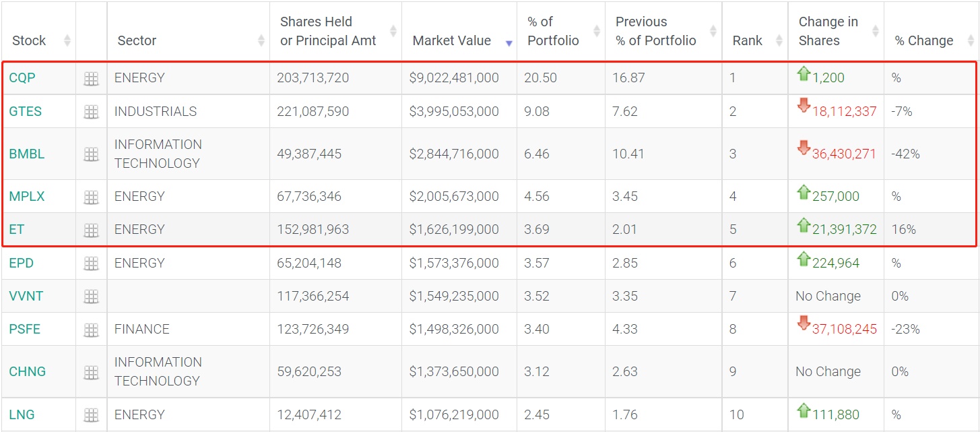Click the grid icon next to CQP
The height and width of the screenshot is (432, 980).
[91, 79]
